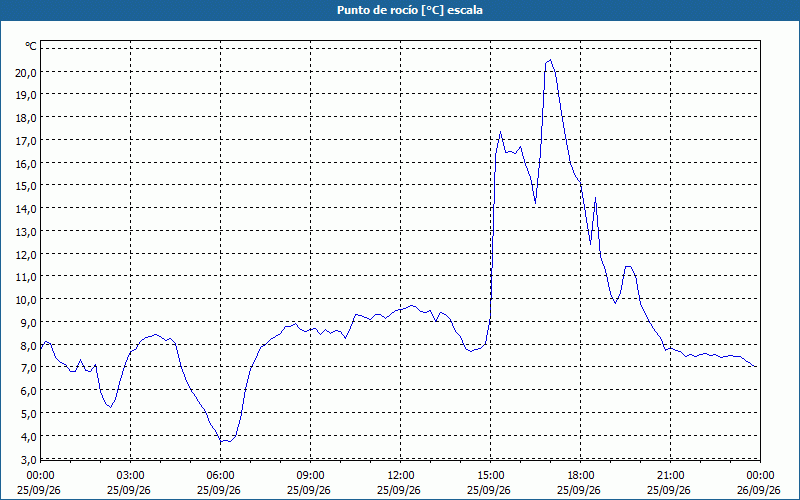Click the 10,0 y-axis label
800x500 pixels.
pyautogui.click(x=26, y=299)
